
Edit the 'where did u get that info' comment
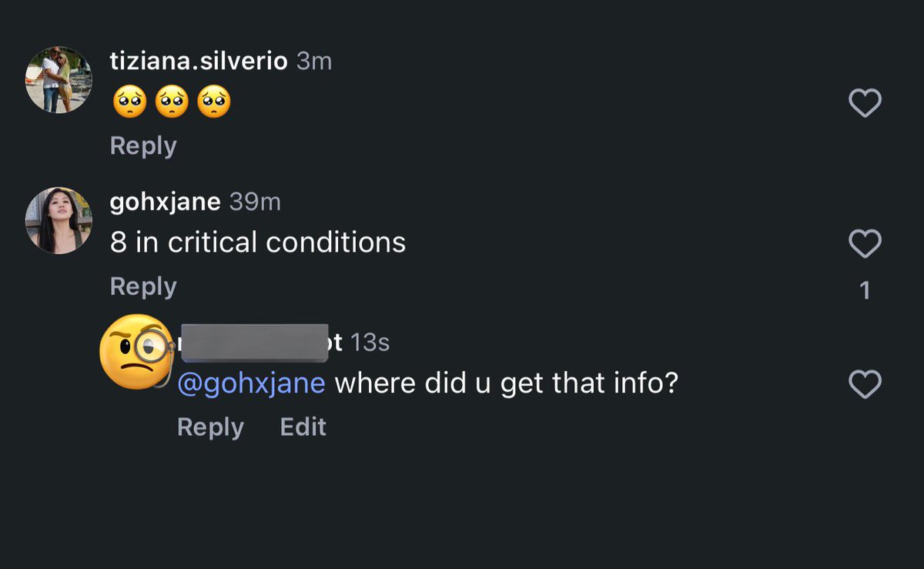click(303, 427)
